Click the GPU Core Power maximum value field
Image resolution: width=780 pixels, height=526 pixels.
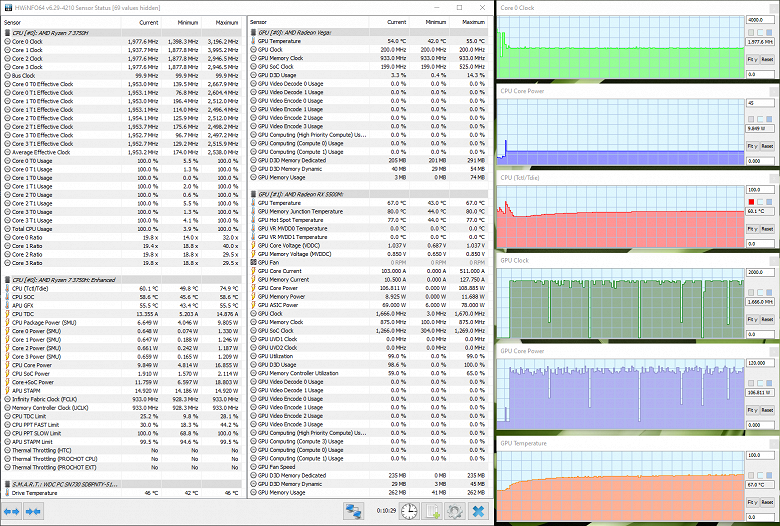[760, 363]
